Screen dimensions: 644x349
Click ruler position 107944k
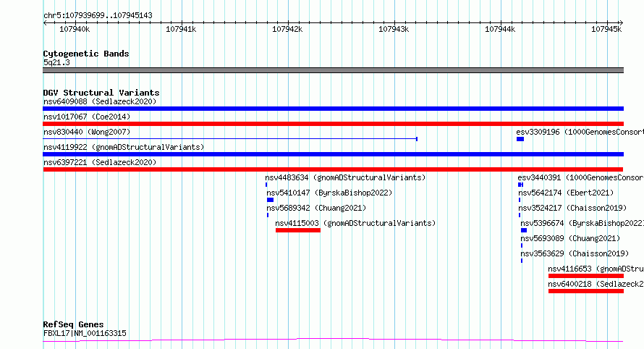click(x=500, y=29)
